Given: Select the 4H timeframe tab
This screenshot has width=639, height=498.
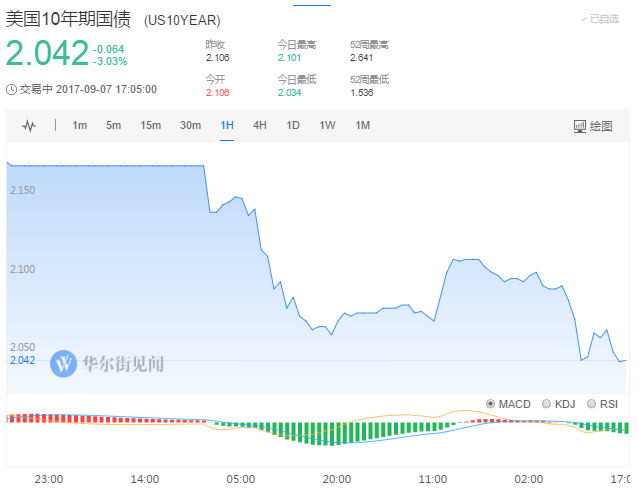Looking at the screenshot, I should pos(260,125).
